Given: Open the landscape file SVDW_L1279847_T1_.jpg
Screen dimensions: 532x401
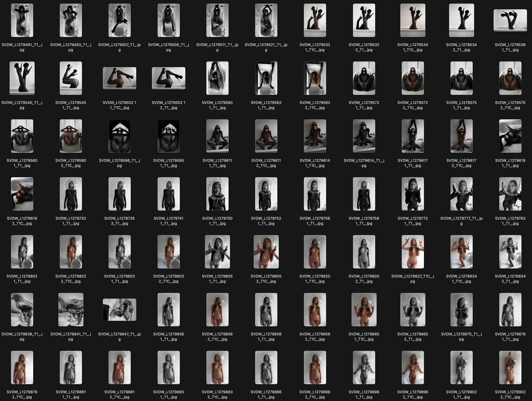Looking at the screenshot, I should [x=120, y=310].
